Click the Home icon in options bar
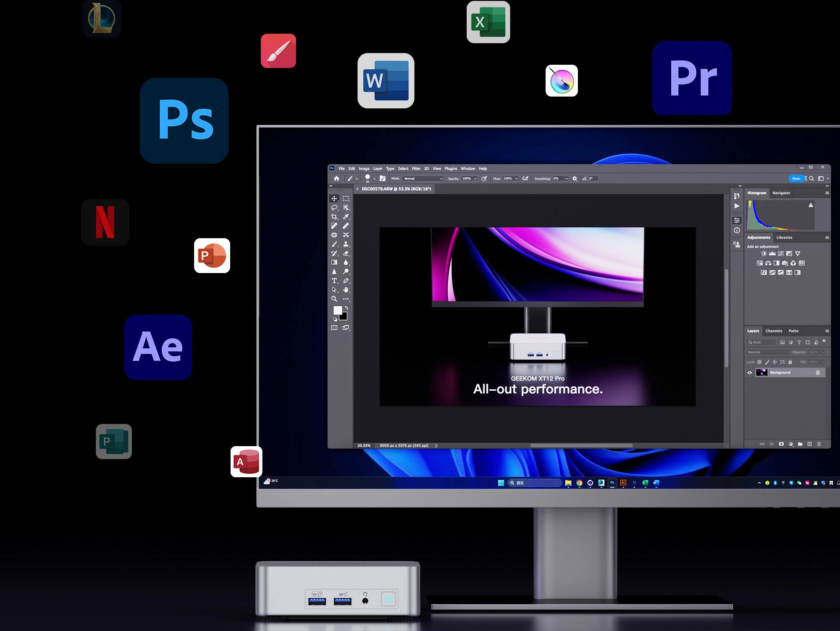840x631 pixels. [x=336, y=179]
